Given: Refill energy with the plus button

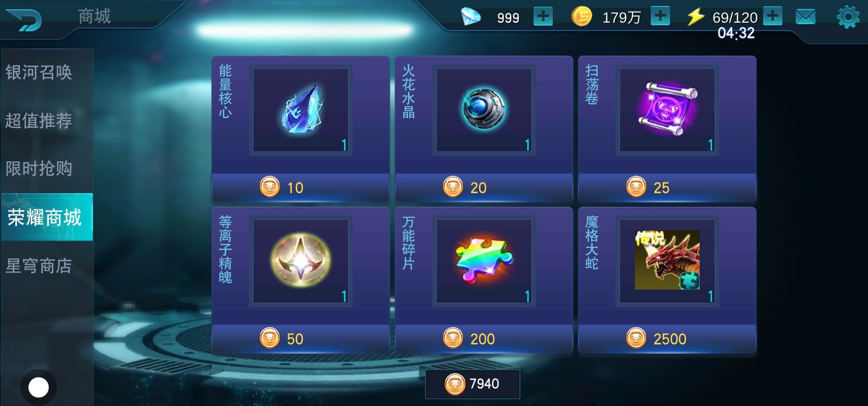Looking at the screenshot, I should pyautogui.click(x=773, y=16).
